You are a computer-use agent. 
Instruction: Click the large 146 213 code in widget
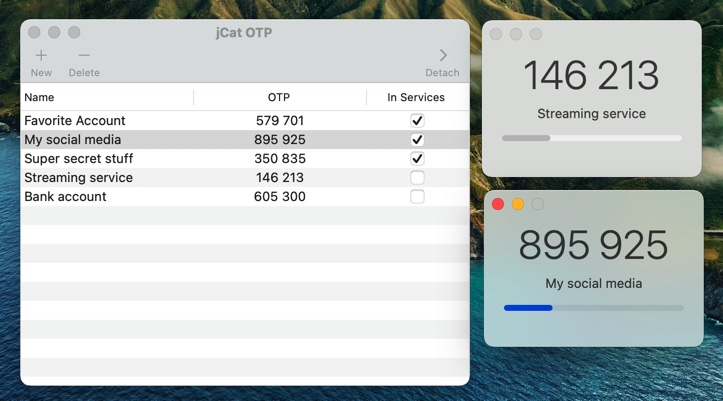(592, 76)
